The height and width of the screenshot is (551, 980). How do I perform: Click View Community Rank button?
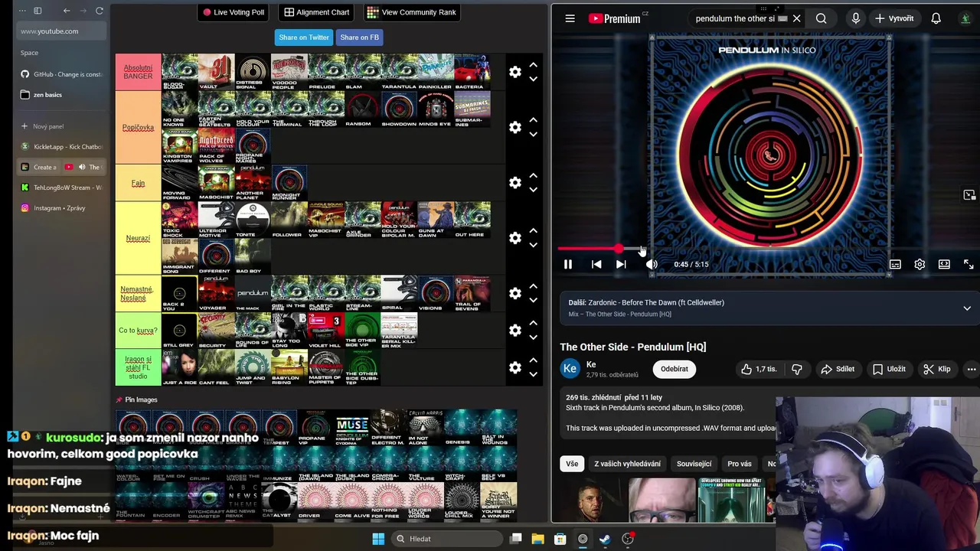pos(411,12)
